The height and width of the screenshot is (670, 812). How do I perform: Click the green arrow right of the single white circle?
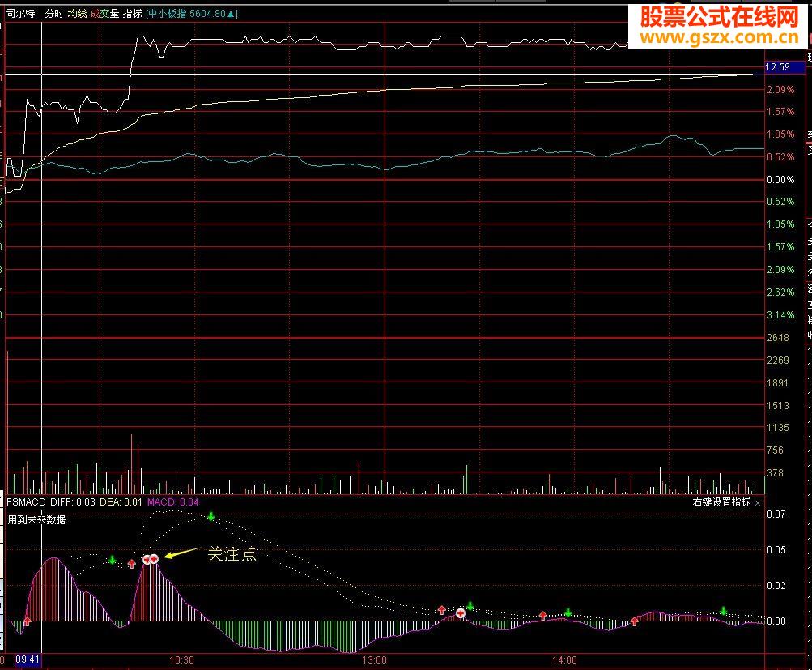point(470,606)
